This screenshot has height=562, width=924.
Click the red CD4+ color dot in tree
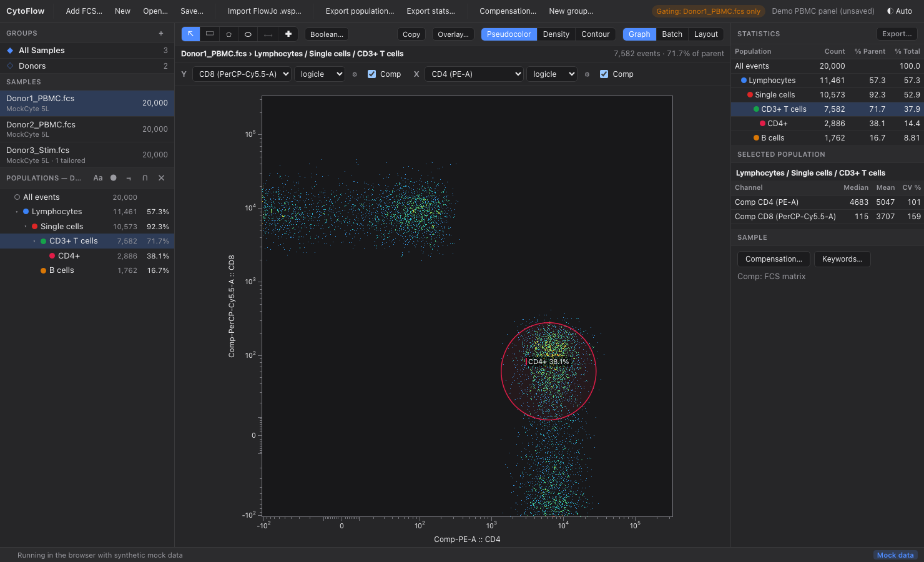pos(52,256)
